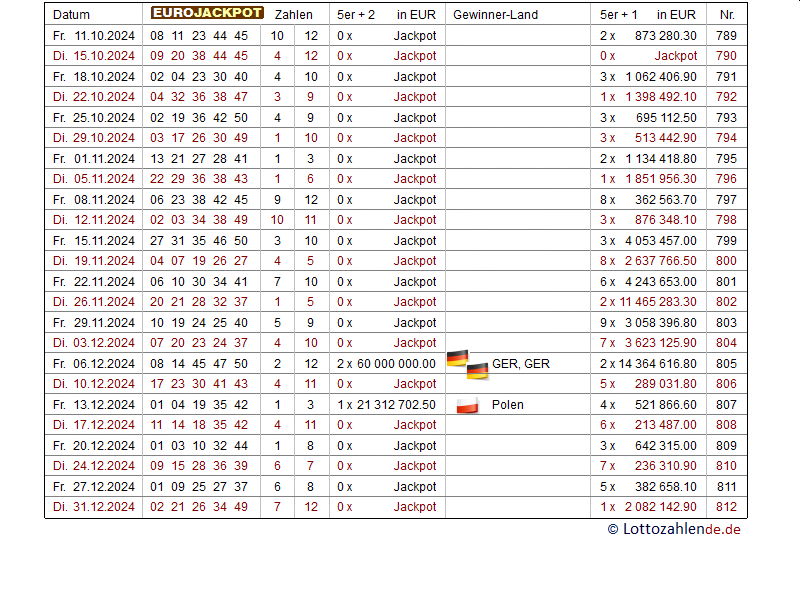Click the Nr. column header
Image resolution: width=800 pixels, height=600 pixels.
click(x=726, y=15)
